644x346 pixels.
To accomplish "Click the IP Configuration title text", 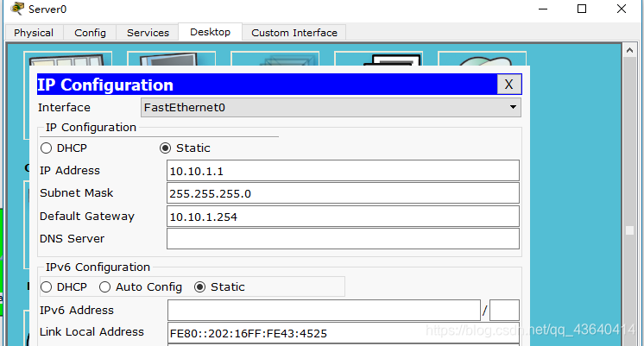I will point(105,85).
